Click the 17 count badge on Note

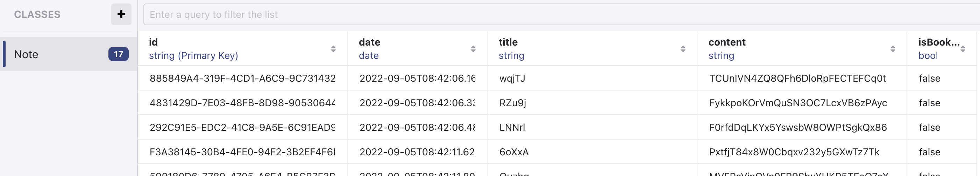(x=118, y=54)
